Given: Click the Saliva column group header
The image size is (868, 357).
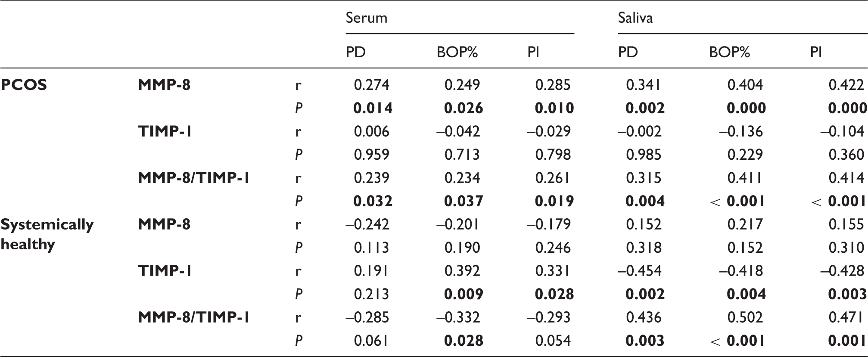Looking at the screenshot, I should coord(635,18).
